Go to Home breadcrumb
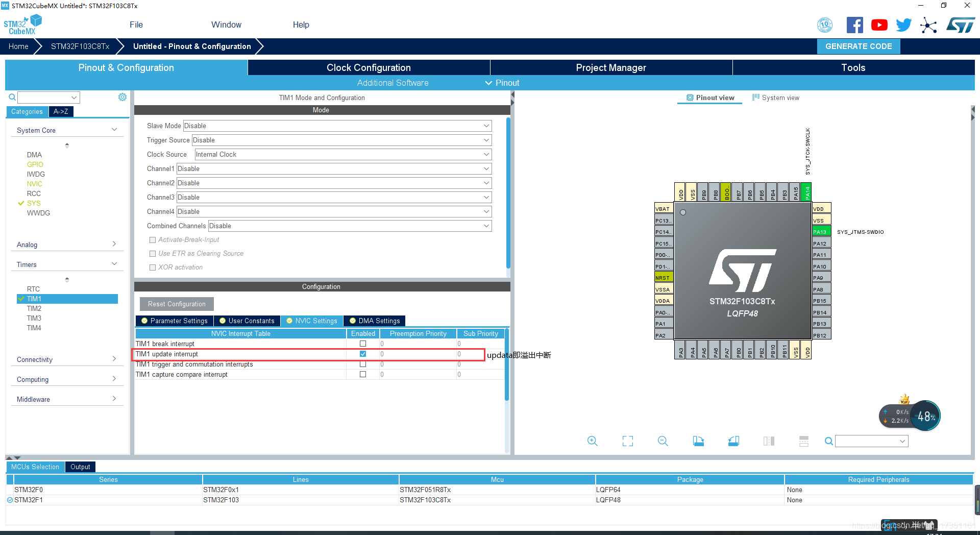 coord(18,46)
